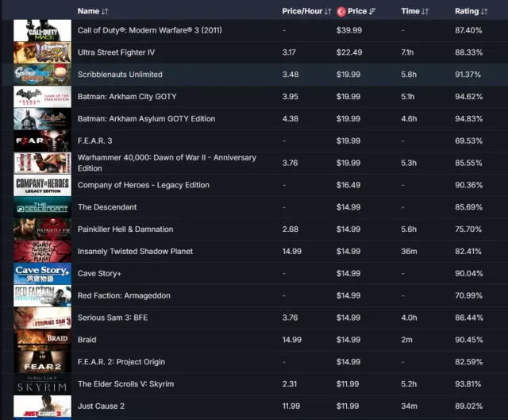Open The Elder Scrolls V: Skyrim title
The image size is (508, 420).
125,384
